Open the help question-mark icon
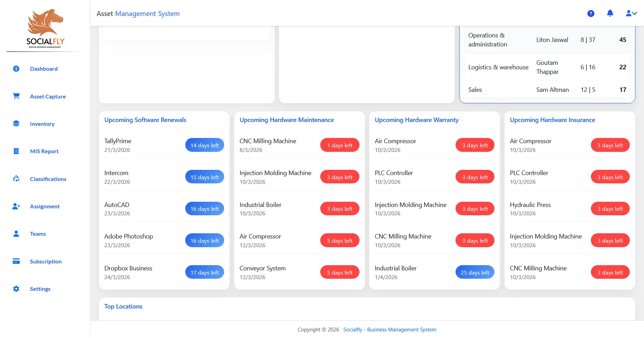Image resolution: width=644 pixels, height=338 pixels. point(591,13)
